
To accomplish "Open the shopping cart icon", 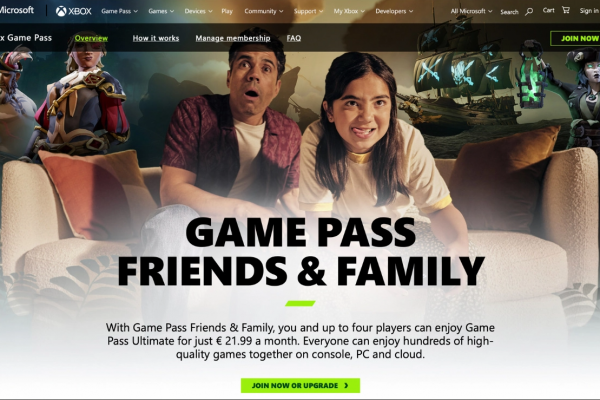I will click(x=566, y=10).
